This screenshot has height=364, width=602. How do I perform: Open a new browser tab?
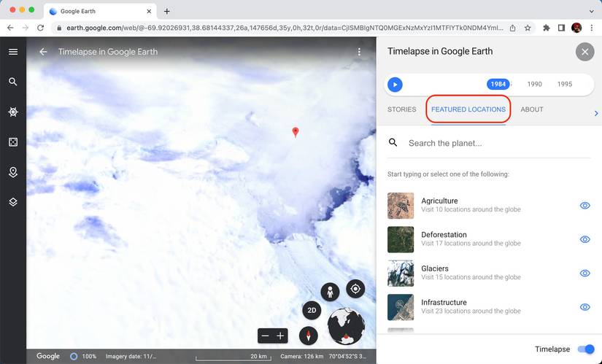[x=166, y=11]
